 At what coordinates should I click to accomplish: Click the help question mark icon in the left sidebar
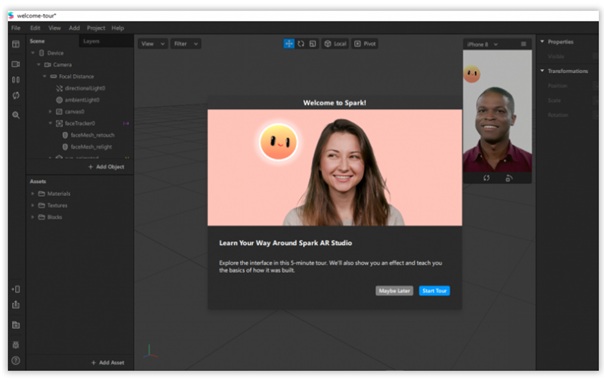pos(16,360)
